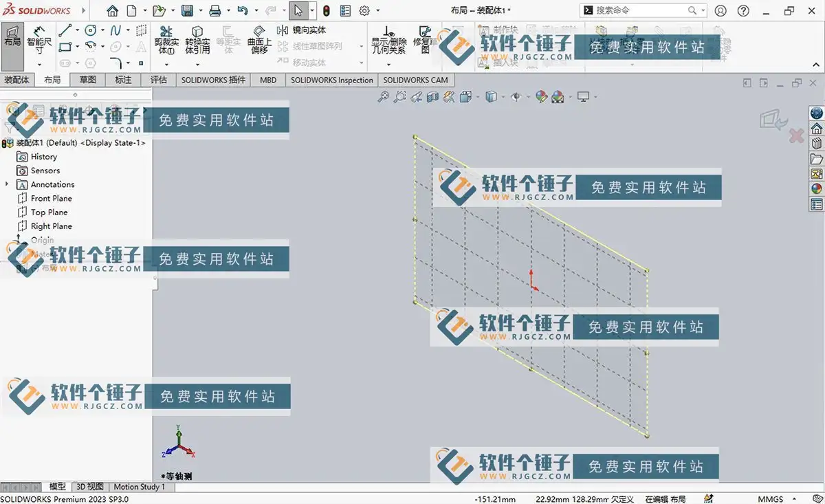Image resolution: width=825 pixels, height=504 pixels.
Task: Click the Apply Scene icon
Action: pyautogui.click(x=558, y=97)
